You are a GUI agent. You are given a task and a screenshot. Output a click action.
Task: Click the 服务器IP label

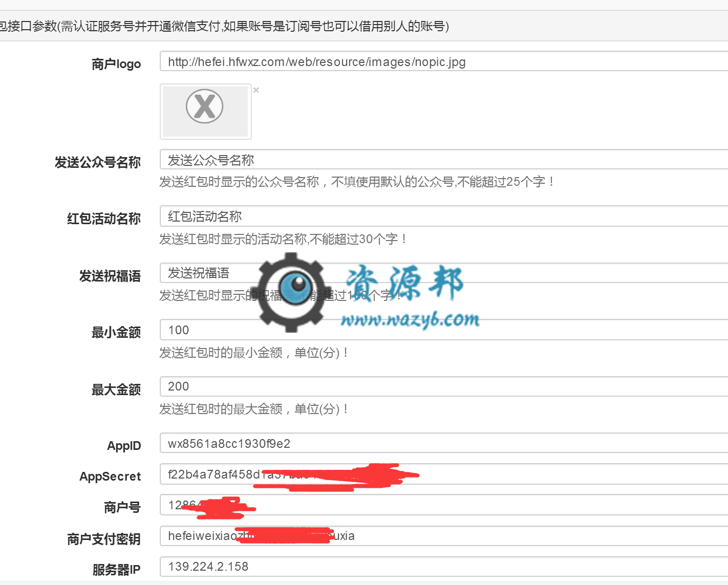click(x=117, y=570)
